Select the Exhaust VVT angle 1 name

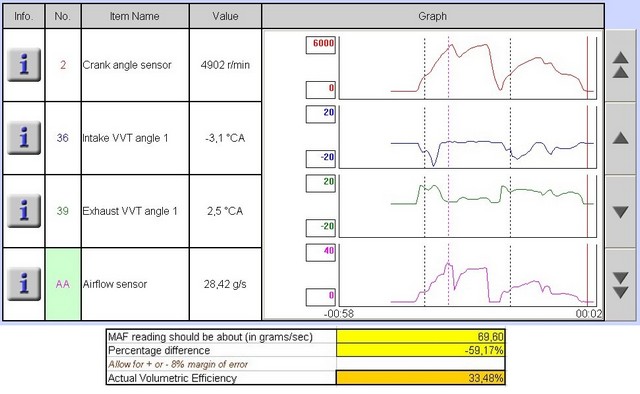click(x=130, y=211)
